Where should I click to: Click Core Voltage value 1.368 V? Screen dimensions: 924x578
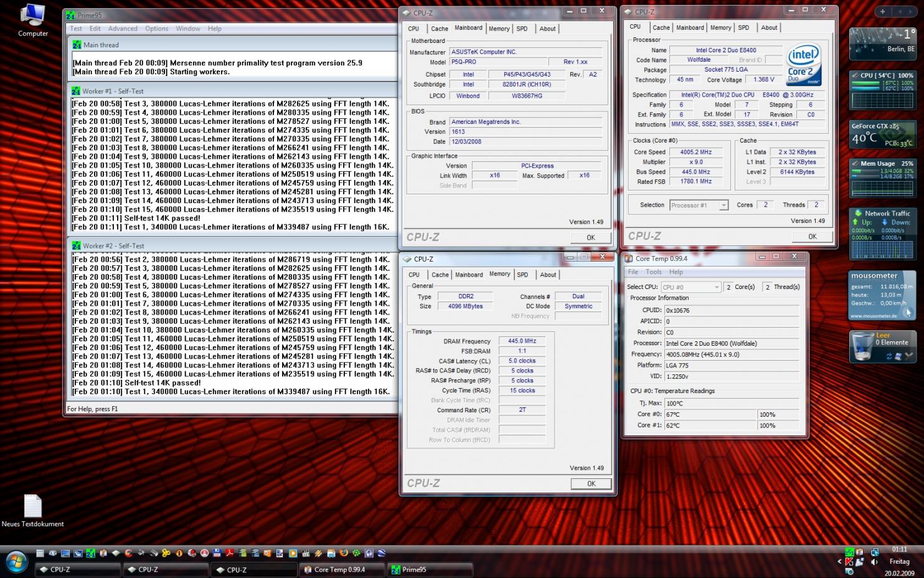click(763, 80)
